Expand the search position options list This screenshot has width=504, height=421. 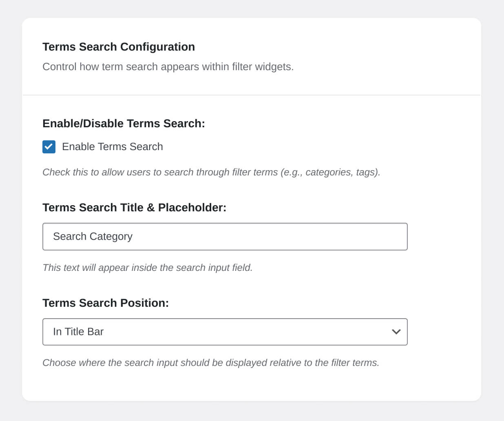pos(225,332)
